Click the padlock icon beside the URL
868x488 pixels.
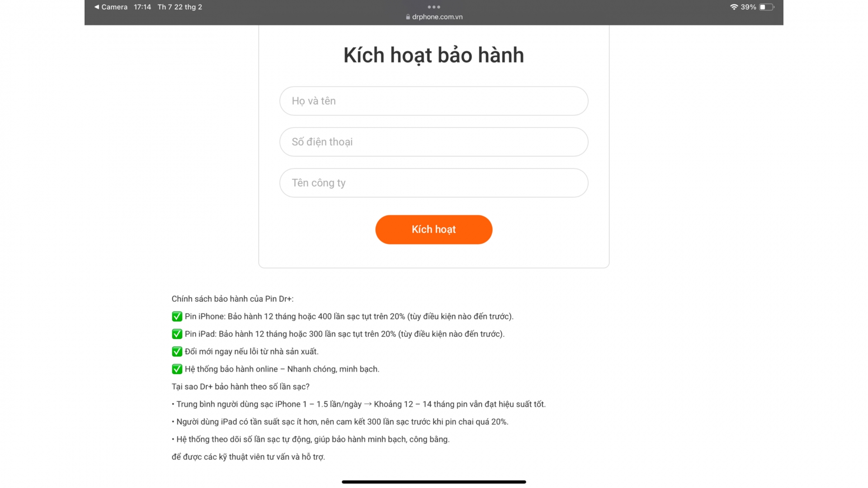[408, 17]
